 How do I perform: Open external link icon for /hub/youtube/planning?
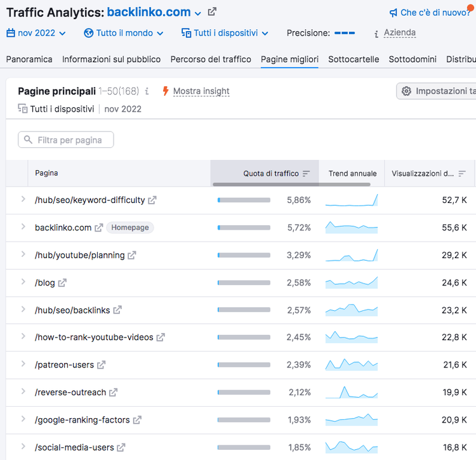pyautogui.click(x=132, y=256)
